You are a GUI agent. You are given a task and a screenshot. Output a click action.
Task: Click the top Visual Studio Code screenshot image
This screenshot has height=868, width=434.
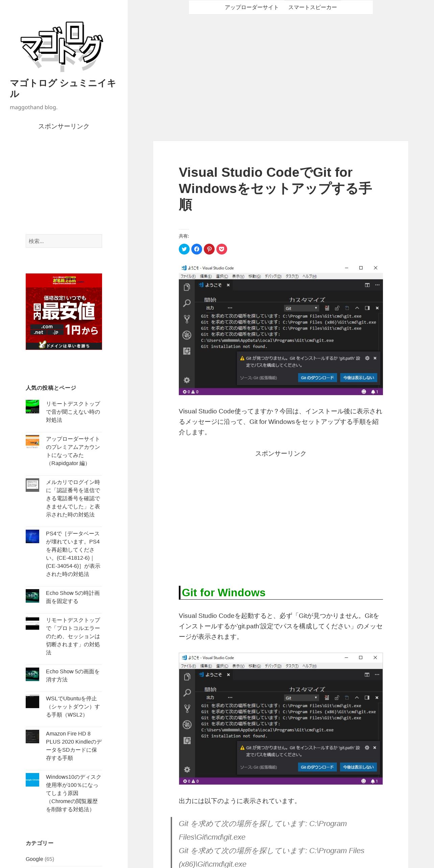281,329
